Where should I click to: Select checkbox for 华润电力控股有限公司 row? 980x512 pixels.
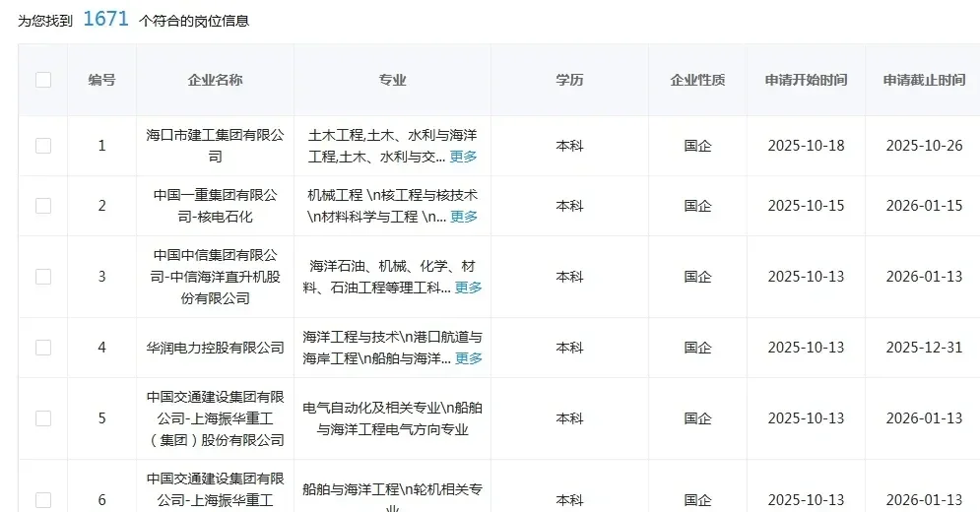[x=43, y=348]
